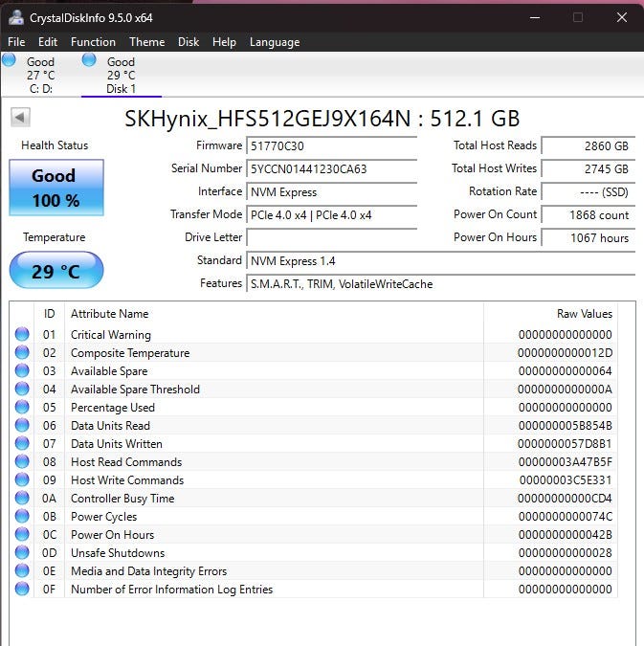The width and height of the screenshot is (644, 646).
Task: Click raw value 000000000012D
Action: click(565, 353)
